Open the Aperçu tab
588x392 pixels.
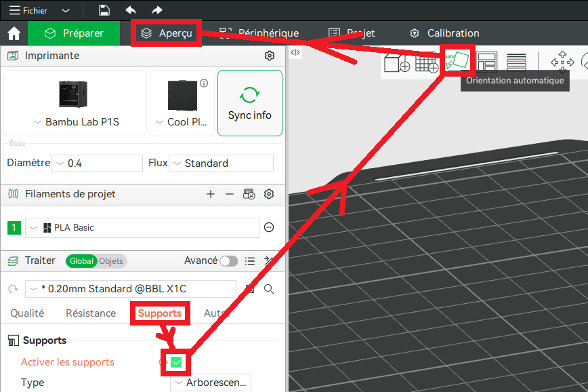click(x=167, y=33)
